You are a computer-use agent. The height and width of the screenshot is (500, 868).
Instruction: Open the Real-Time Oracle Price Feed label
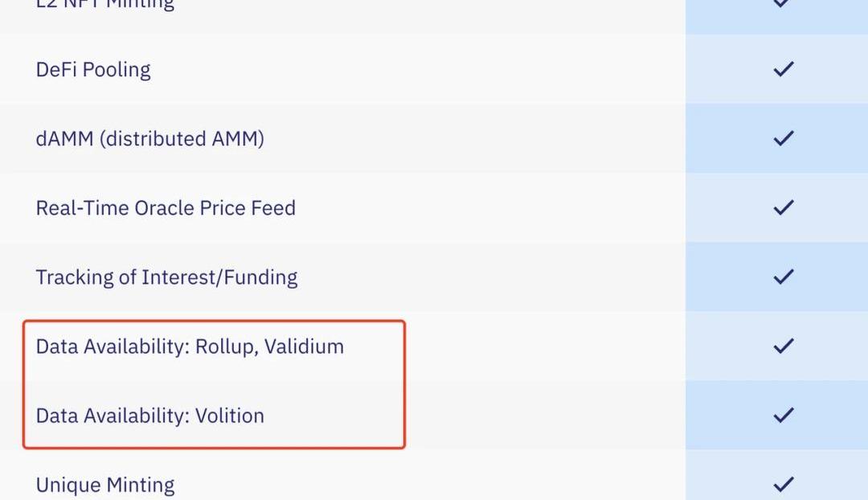(166, 208)
